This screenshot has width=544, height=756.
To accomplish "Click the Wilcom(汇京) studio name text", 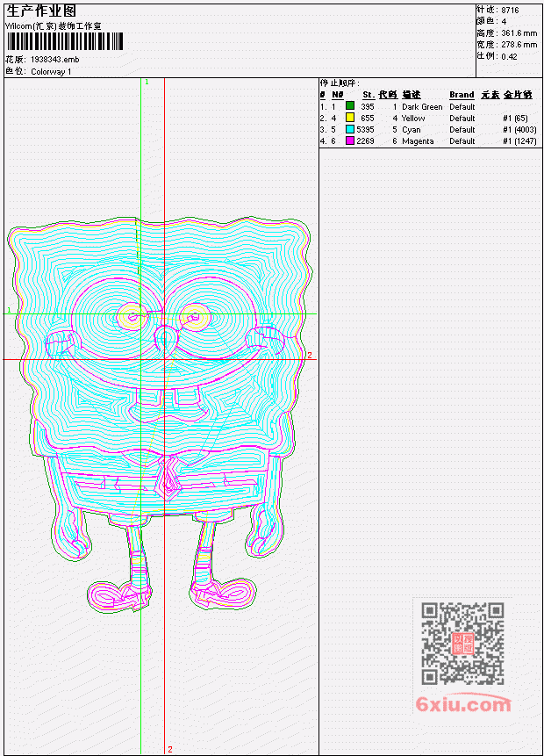I will 53,26.
